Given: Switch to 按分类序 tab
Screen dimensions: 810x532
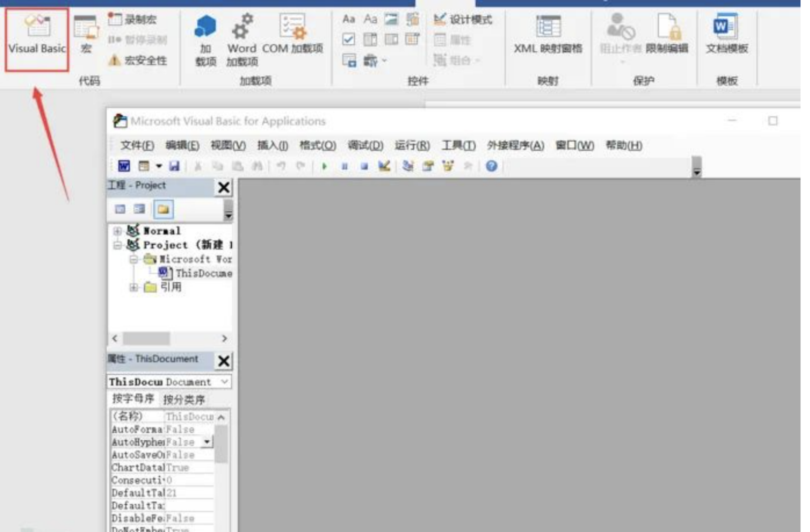Looking at the screenshot, I should pyautogui.click(x=184, y=399).
